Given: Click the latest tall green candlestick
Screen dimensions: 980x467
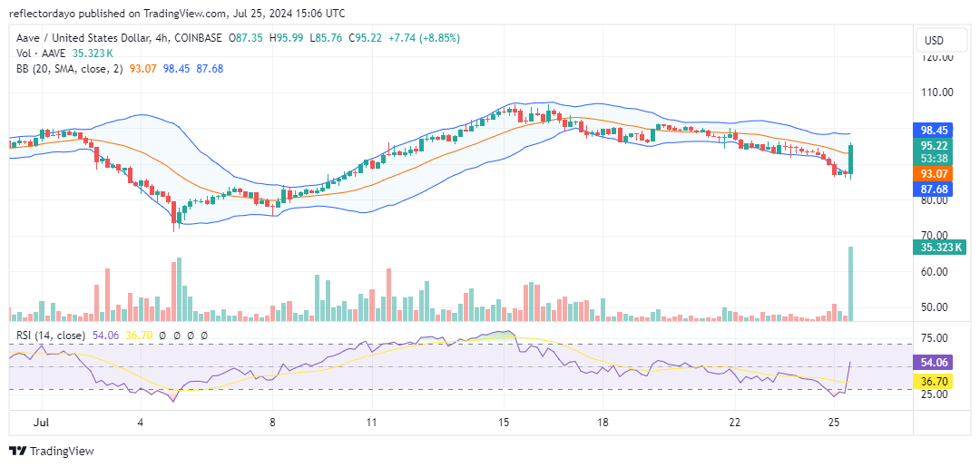Looking at the screenshot, I should (x=851, y=159).
